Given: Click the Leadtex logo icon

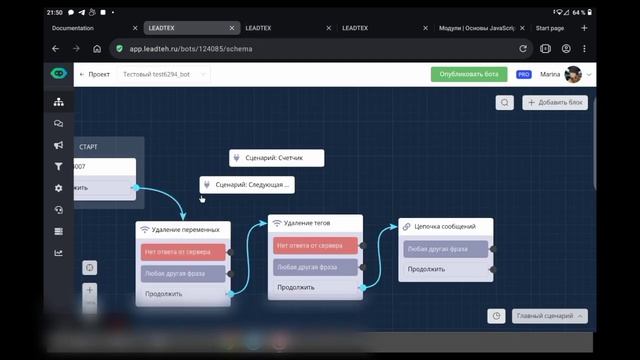Looking at the screenshot, I should pyautogui.click(x=59, y=73).
